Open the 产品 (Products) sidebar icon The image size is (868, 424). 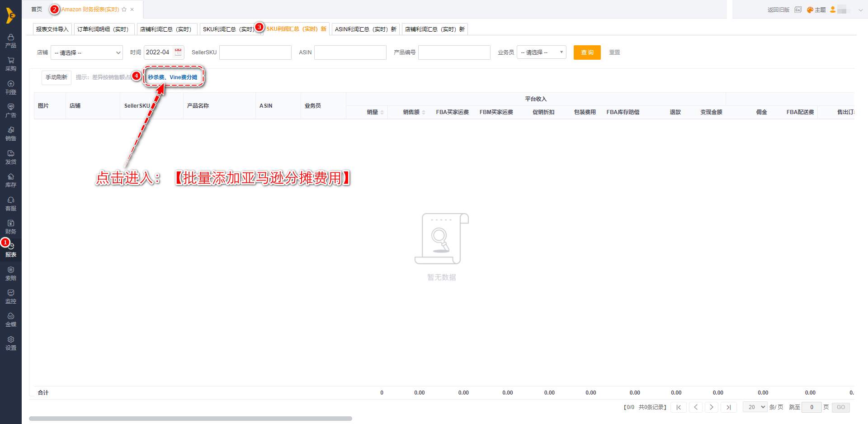click(x=11, y=40)
